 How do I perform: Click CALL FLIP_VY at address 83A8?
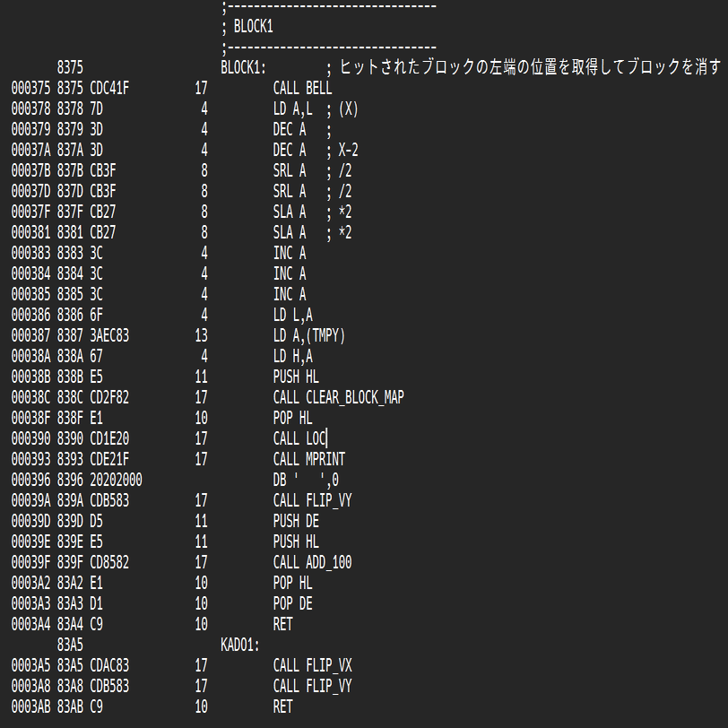(313, 686)
